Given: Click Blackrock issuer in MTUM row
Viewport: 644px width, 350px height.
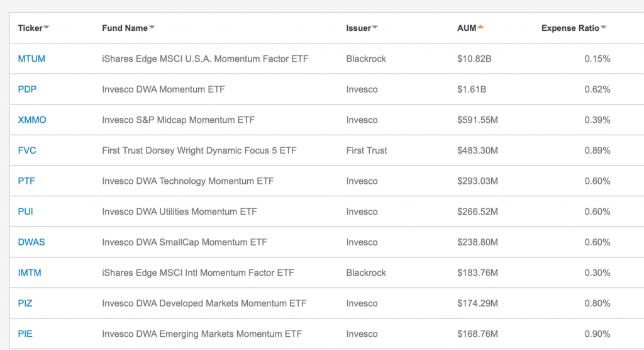Looking at the screenshot, I should pyautogui.click(x=366, y=59).
